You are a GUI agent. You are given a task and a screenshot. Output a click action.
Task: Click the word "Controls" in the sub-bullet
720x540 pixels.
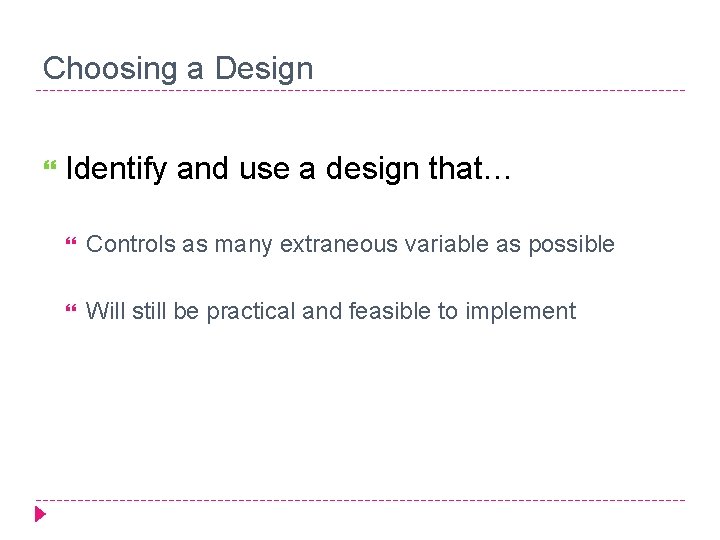click(x=130, y=244)
